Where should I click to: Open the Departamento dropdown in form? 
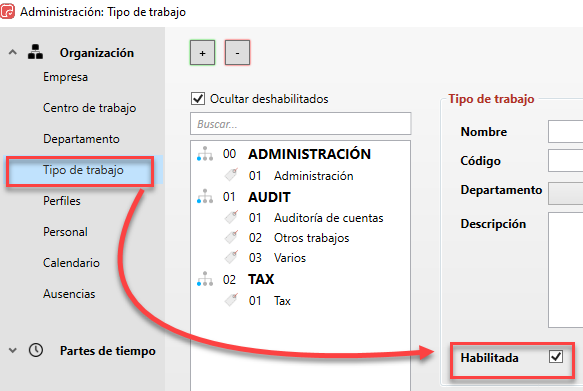click(566, 193)
